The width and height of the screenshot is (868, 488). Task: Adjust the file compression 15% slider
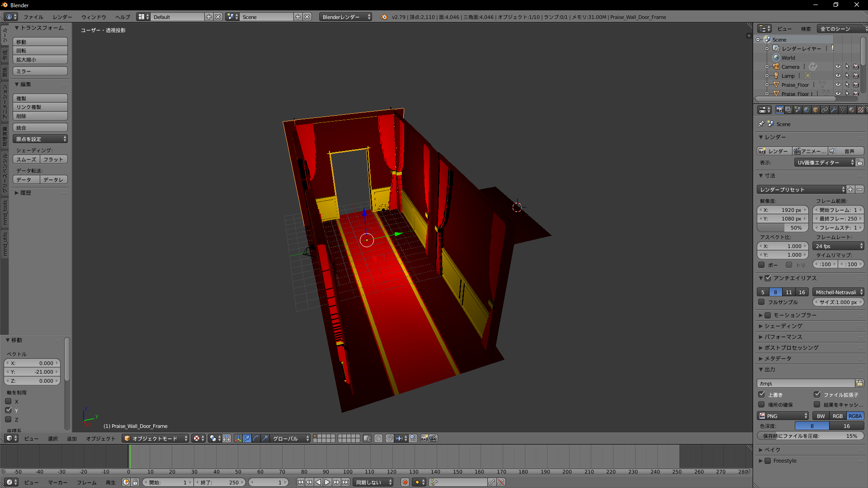coord(810,436)
